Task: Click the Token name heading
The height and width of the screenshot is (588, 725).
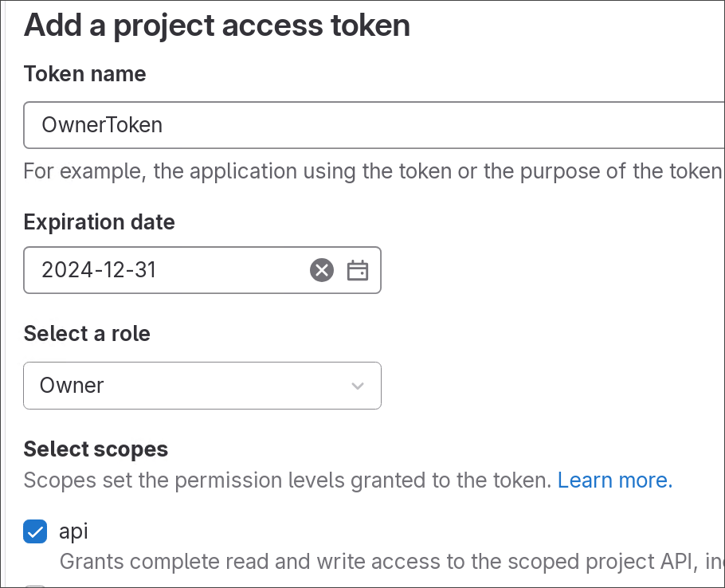Action: [84, 73]
